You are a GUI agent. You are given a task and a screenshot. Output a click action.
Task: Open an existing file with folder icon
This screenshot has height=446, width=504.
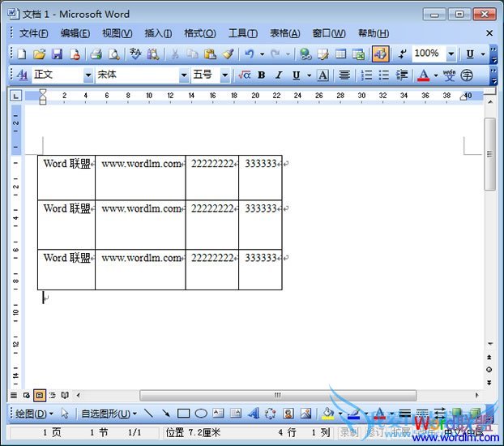39,54
